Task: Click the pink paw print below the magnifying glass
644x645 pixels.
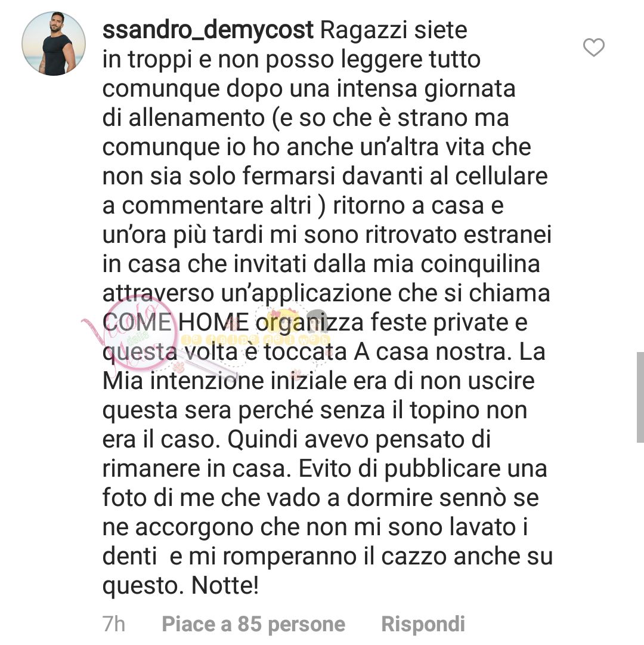Action: point(178,366)
